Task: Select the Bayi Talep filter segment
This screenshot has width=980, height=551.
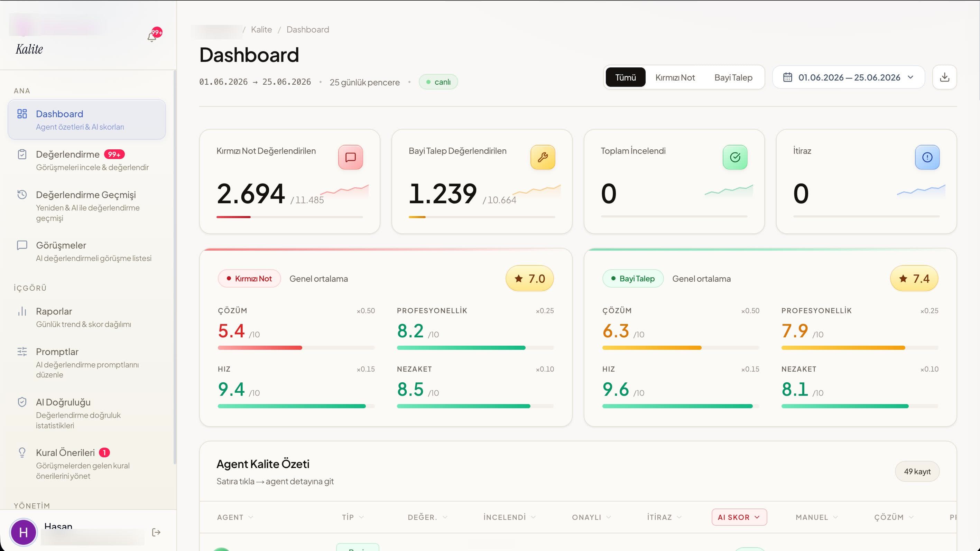Action: click(x=733, y=77)
